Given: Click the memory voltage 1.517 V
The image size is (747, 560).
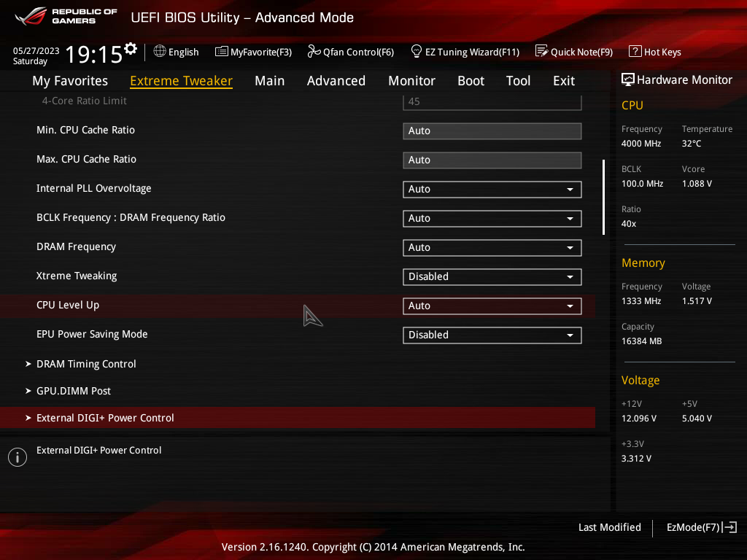Looking at the screenshot, I should point(697,301).
